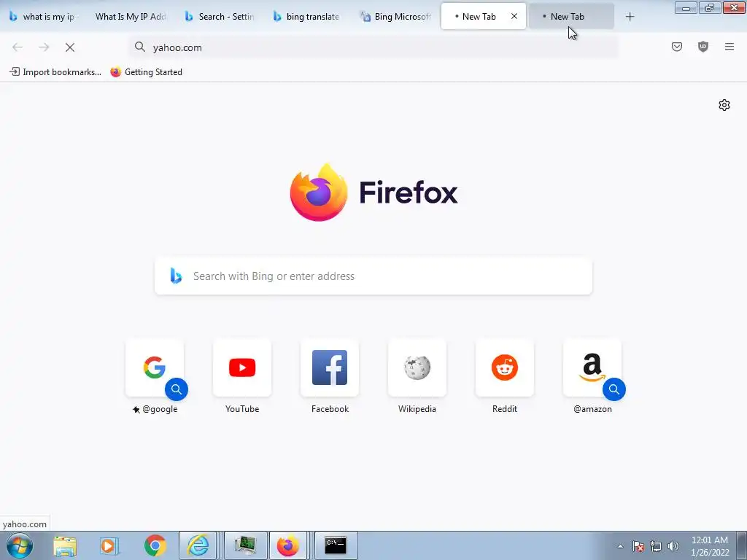The width and height of the screenshot is (747, 560).
Task: Switch to 'bing translate' tab
Action: 307,17
